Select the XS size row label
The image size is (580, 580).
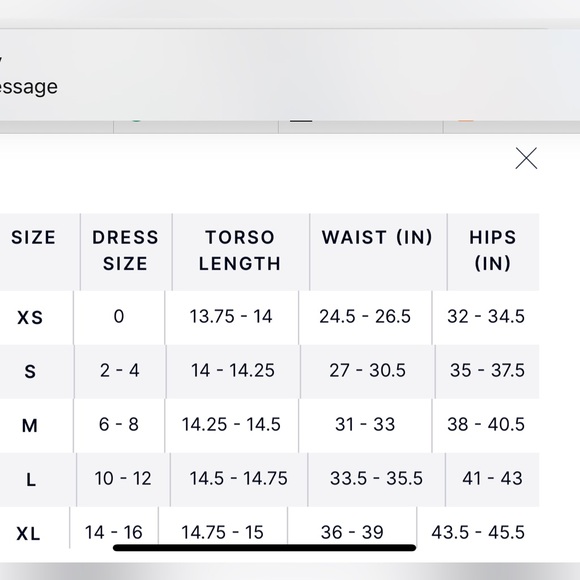click(30, 317)
